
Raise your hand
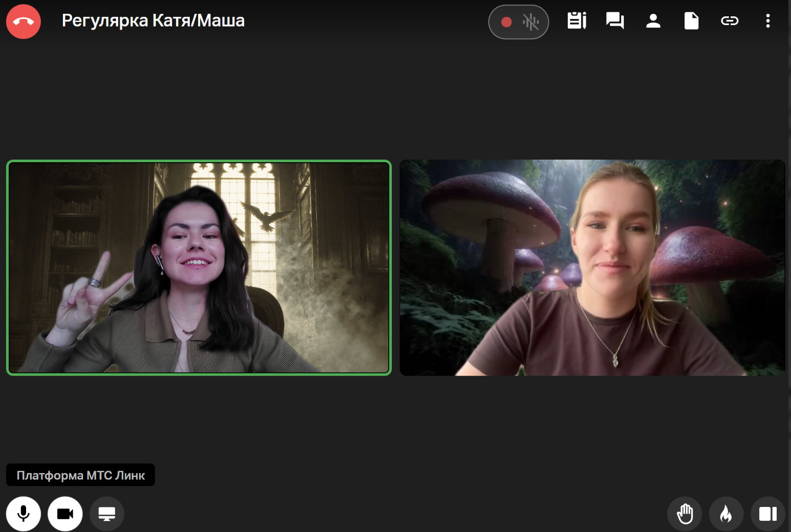pyautogui.click(x=685, y=514)
